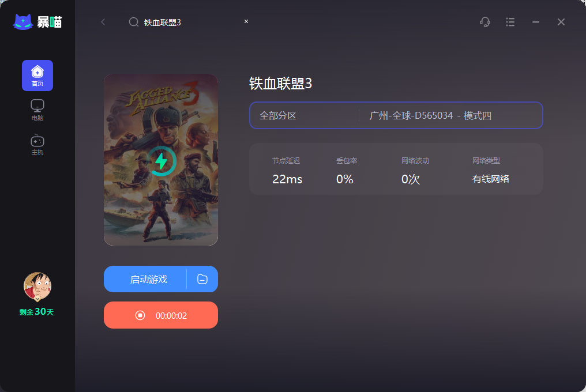Open the list menu icon
586x392 pixels.
[510, 22]
